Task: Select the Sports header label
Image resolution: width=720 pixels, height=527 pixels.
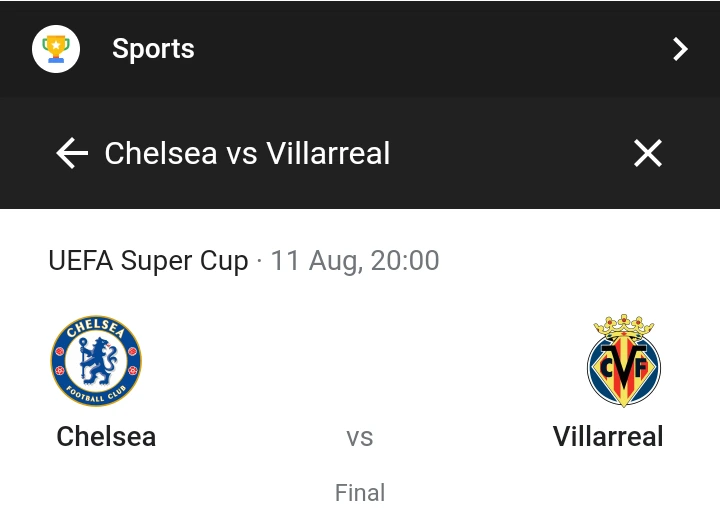Action: [153, 49]
